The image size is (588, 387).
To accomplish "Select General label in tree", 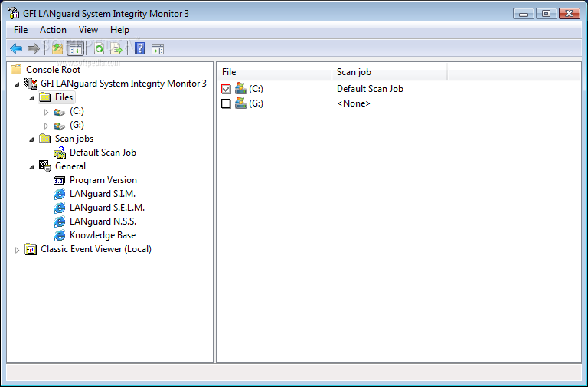I will [x=70, y=166].
